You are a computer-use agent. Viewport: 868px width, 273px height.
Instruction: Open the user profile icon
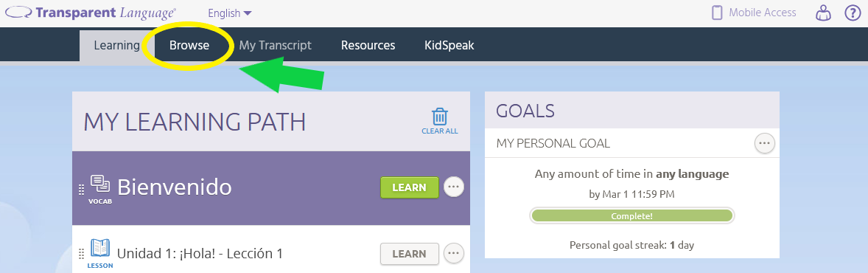click(x=825, y=13)
